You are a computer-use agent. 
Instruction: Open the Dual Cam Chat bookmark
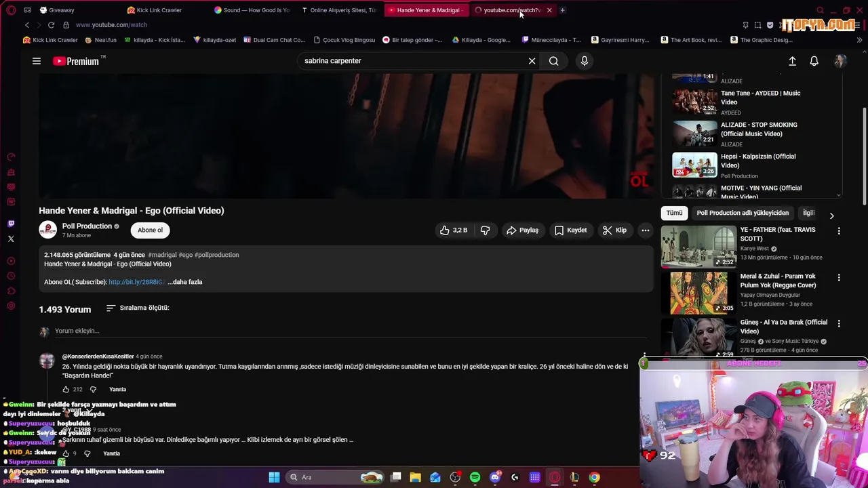[274, 40]
